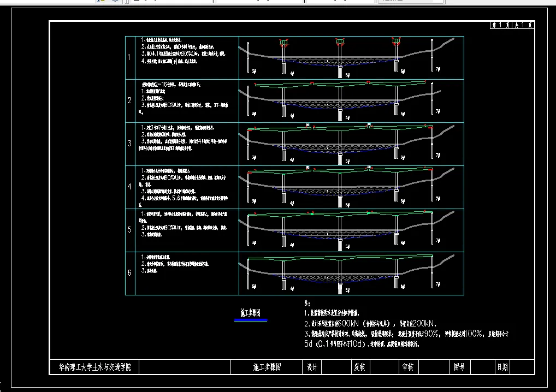Click step number 5 in the table
556x392 pixels.
[x=129, y=230]
